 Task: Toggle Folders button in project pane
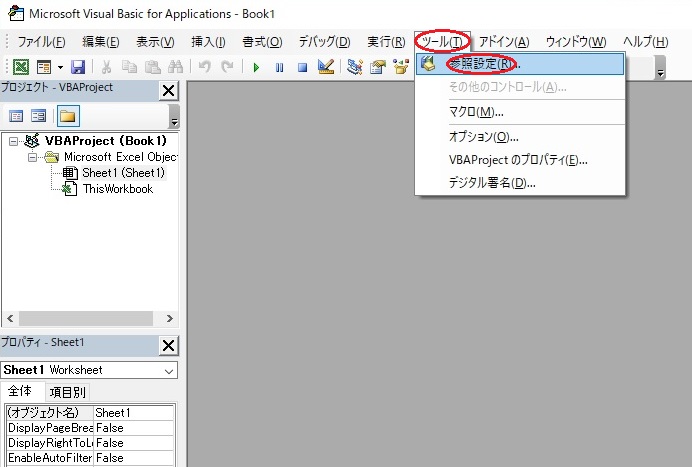[68, 116]
